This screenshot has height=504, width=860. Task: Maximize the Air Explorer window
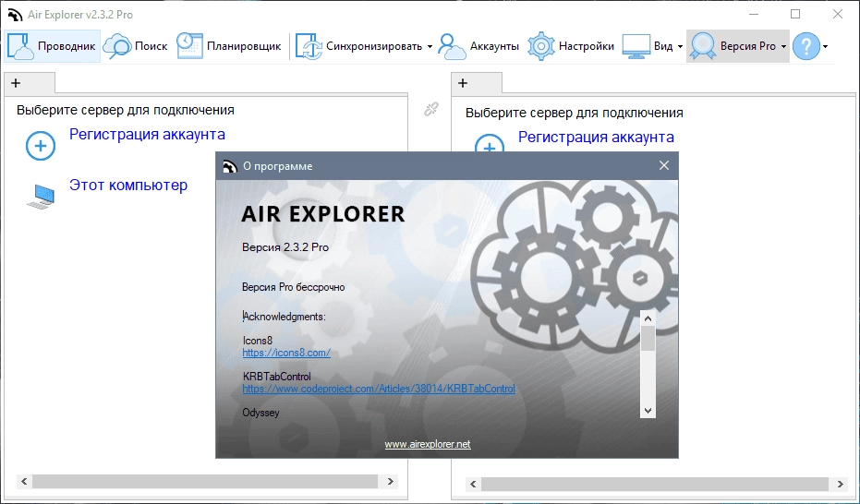[x=795, y=14]
